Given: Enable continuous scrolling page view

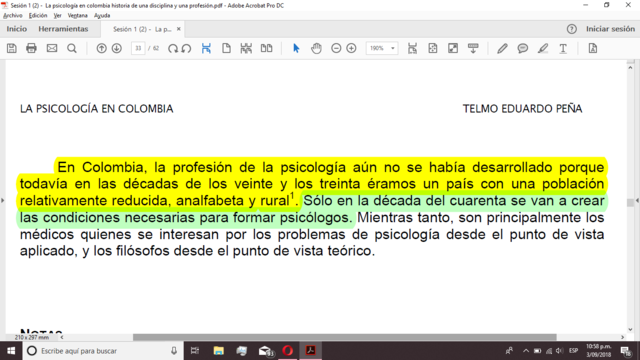Looking at the screenshot, I should [246, 48].
